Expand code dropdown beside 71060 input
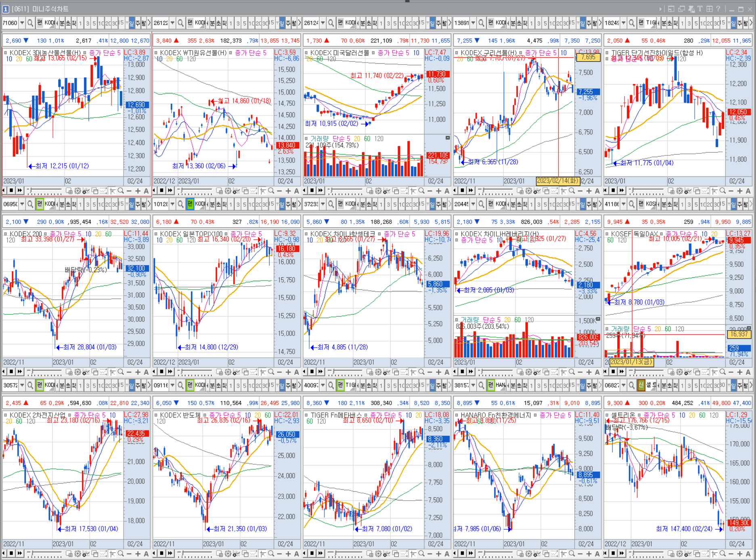Viewport: 756px width, 560px height. tap(22, 23)
